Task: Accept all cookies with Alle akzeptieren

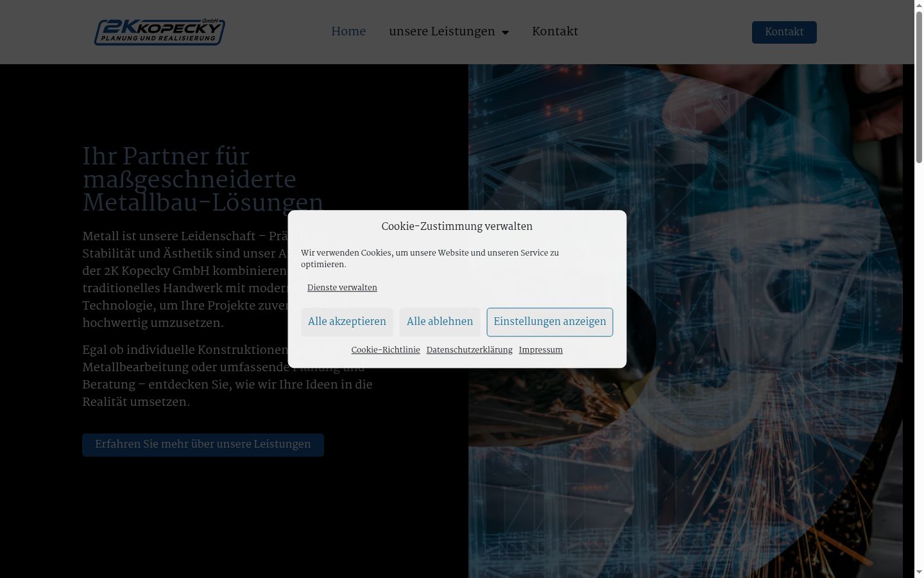Action: pos(347,322)
